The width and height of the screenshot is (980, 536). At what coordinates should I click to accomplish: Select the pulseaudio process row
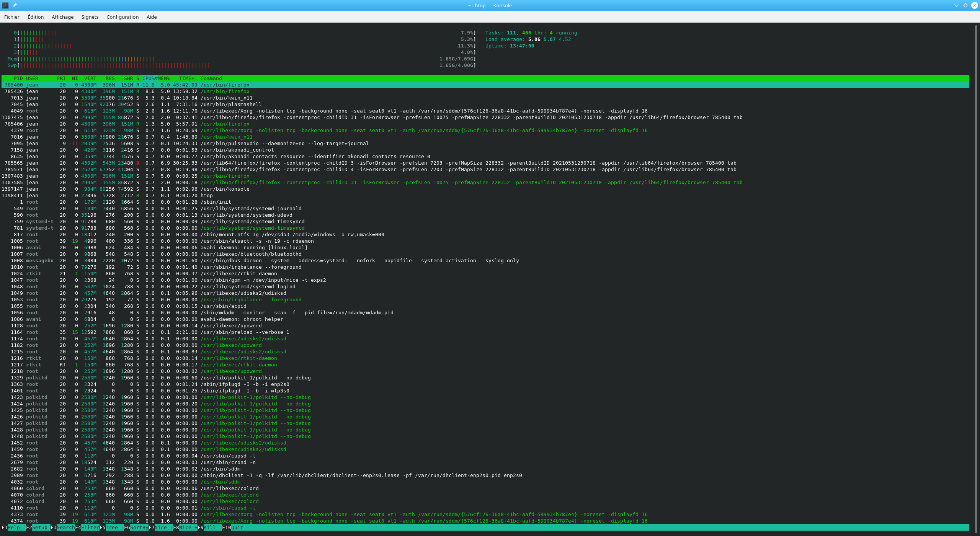click(x=485, y=144)
